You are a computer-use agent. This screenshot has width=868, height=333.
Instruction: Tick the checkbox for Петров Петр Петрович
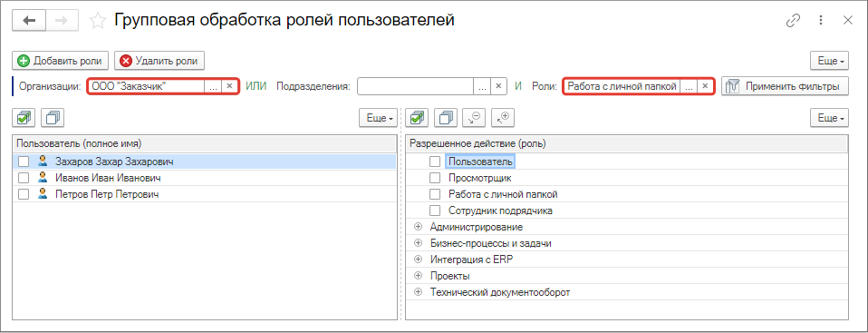coord(24,194)
